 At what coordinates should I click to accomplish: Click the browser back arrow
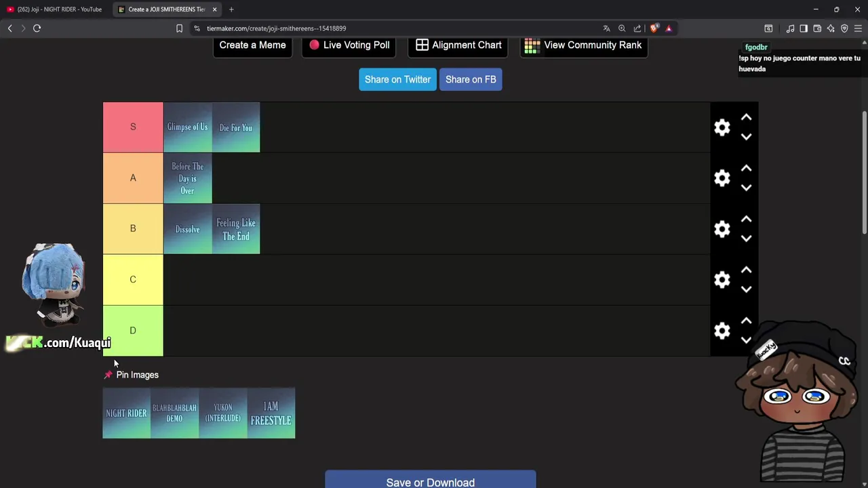coord(9,28)
